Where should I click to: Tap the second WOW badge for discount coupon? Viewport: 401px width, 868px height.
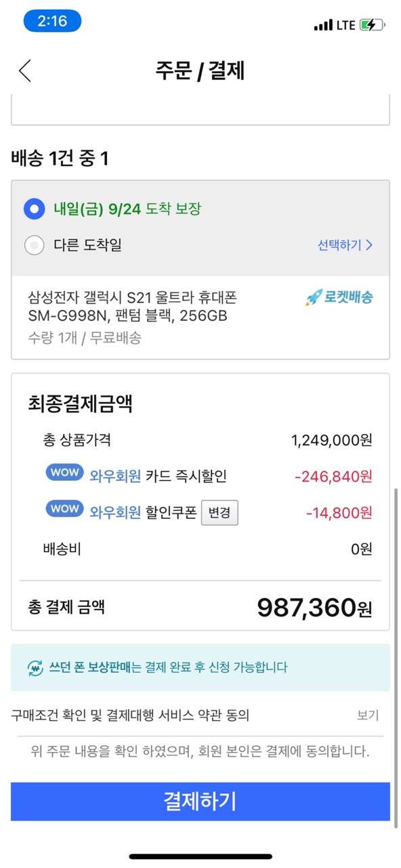65,509
